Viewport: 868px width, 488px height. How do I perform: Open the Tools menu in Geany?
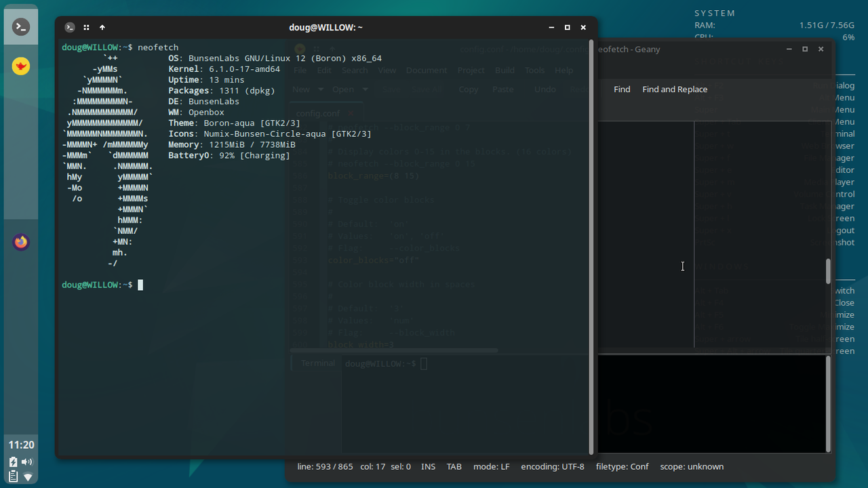534,70
